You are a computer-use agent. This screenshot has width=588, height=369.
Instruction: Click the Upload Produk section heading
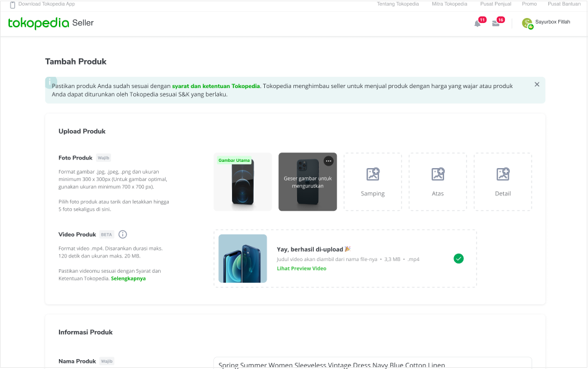click(82, 131)
